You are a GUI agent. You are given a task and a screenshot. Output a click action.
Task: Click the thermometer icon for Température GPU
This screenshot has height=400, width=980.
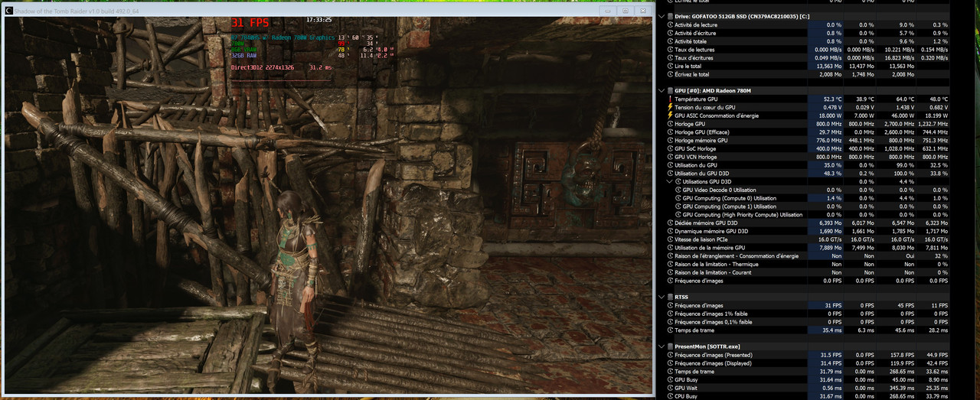tap(671, 99)
